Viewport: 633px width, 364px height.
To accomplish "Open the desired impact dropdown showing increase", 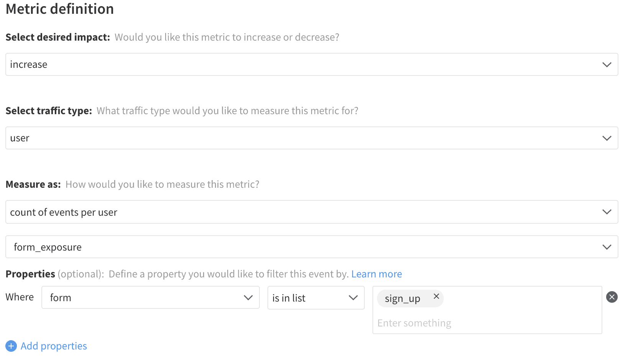I will tap(312, 64).
